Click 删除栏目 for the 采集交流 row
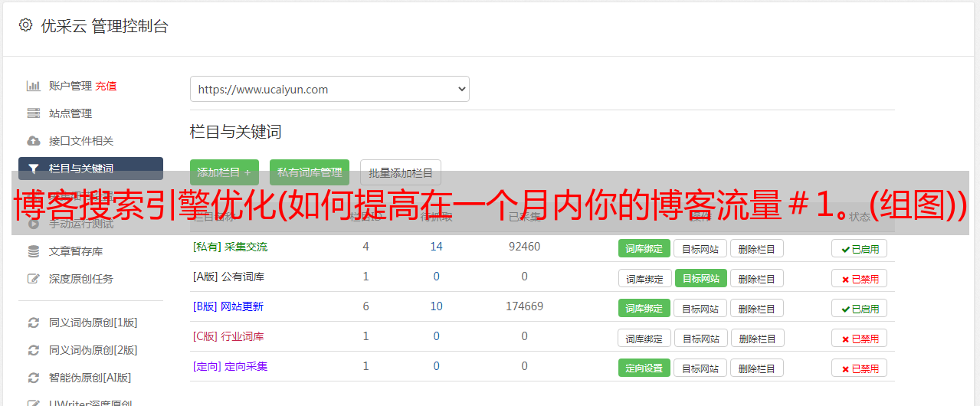The width and height of the screenshot is (980, 406). [757, 248]
